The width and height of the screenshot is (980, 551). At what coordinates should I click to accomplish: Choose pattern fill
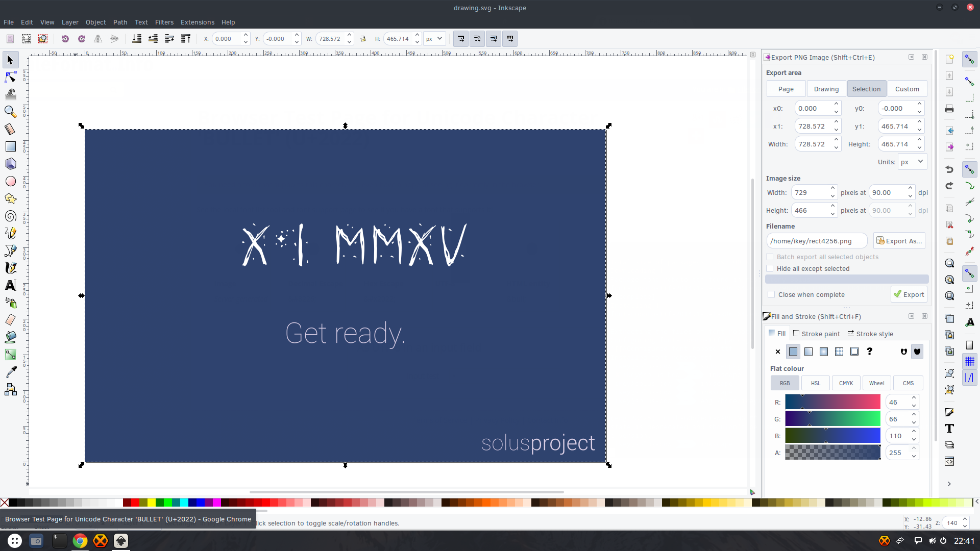[839, 352]
